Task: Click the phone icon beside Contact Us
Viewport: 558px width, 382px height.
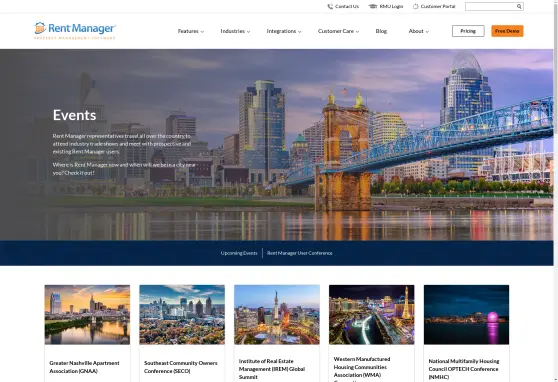Action: (x=330, y=6)
